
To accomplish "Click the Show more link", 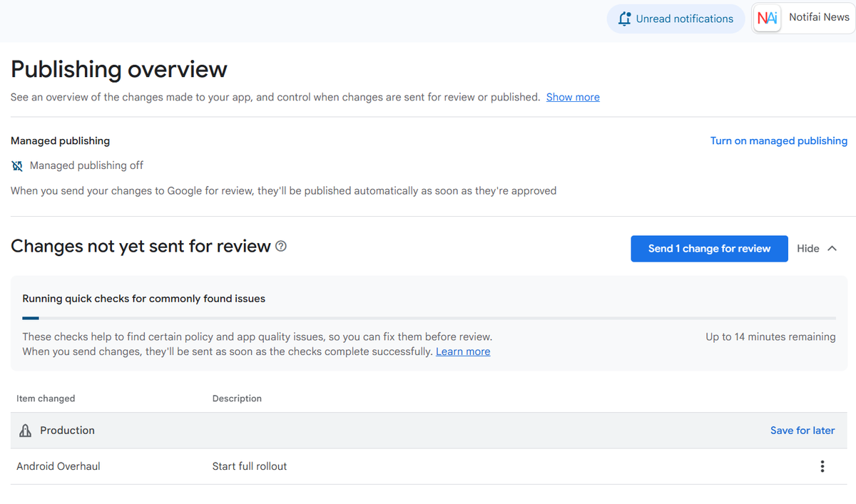I will pyautogui.click(x=573, y=97).
